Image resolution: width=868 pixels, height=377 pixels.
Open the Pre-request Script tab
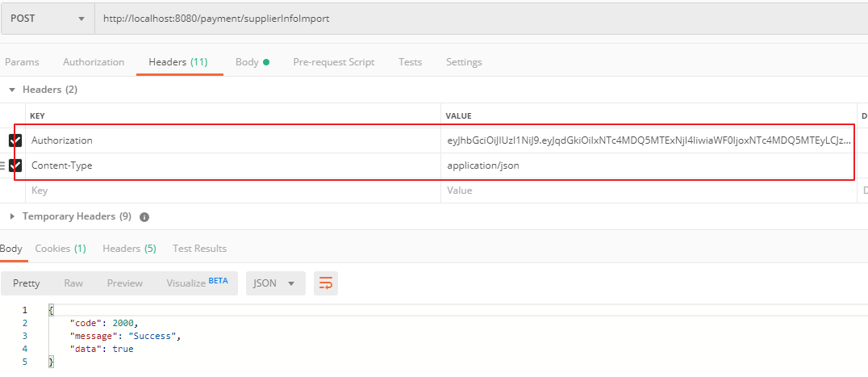(x=334, y=62)
